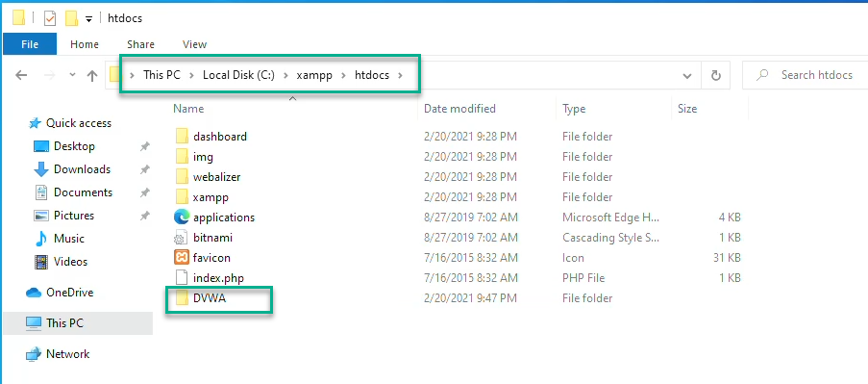Select Quick access in navigation pane

pos(79,123)
